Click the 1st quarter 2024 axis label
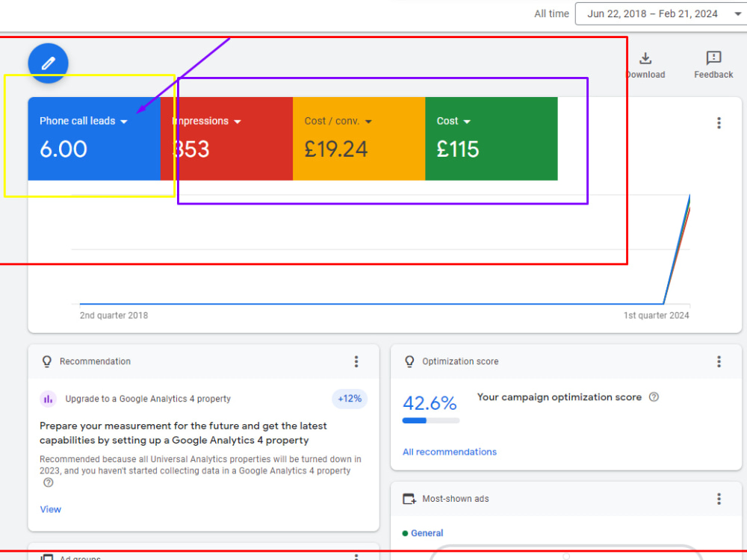This screenshot has height=560, width=747. (656, 315)
